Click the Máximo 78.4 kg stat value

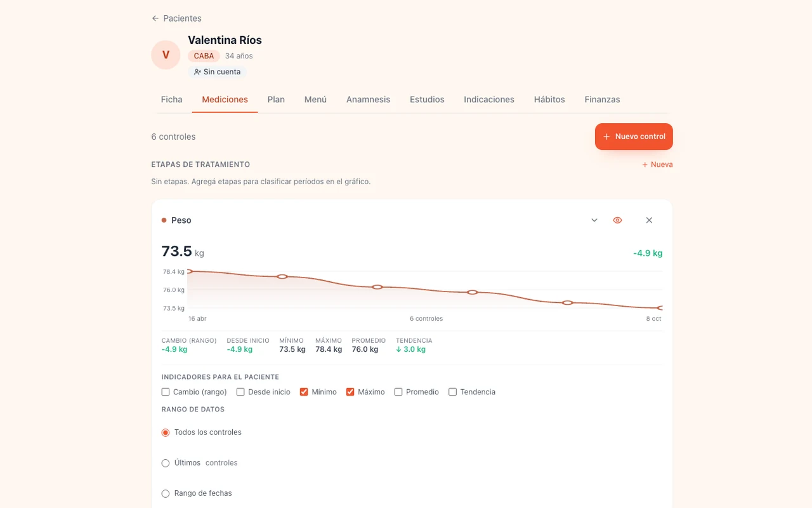click(329, 349)
